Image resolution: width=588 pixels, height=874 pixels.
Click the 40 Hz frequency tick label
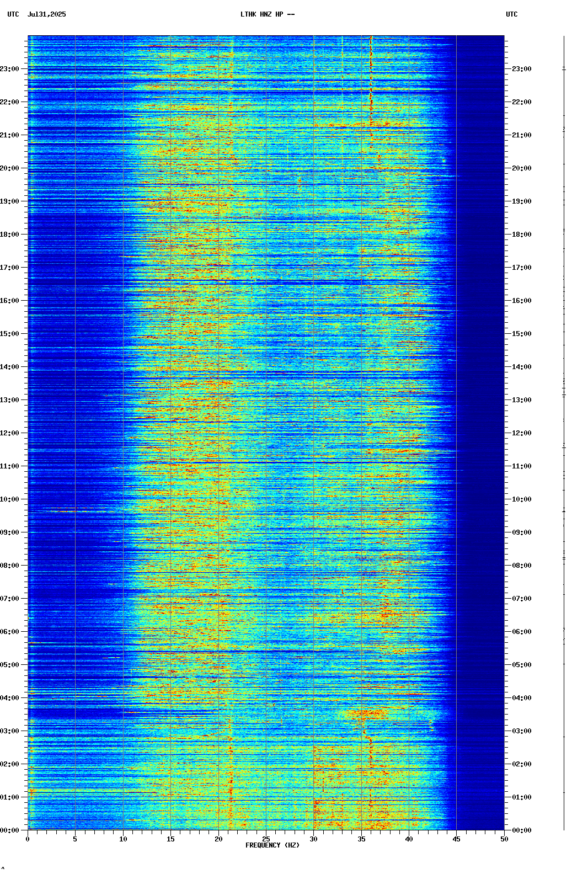409,839
